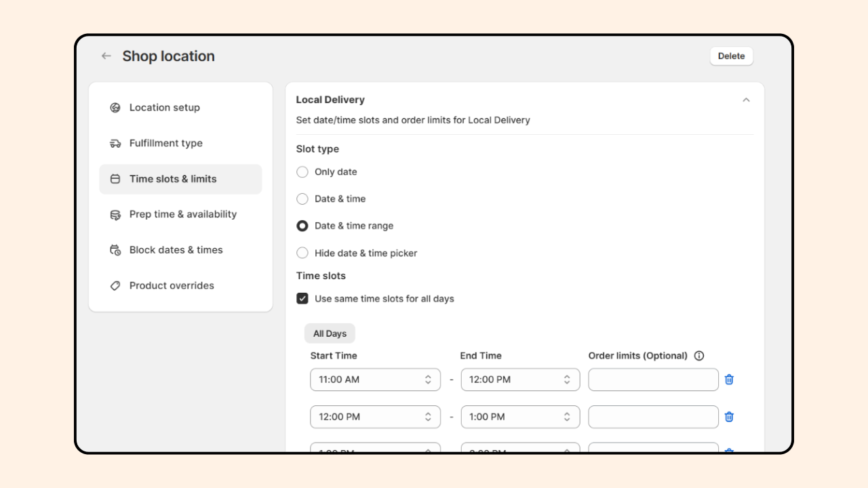The height and width of the screenshot is (488, 868).
Task: Click the Time slots heading
Action: (321, 276)
